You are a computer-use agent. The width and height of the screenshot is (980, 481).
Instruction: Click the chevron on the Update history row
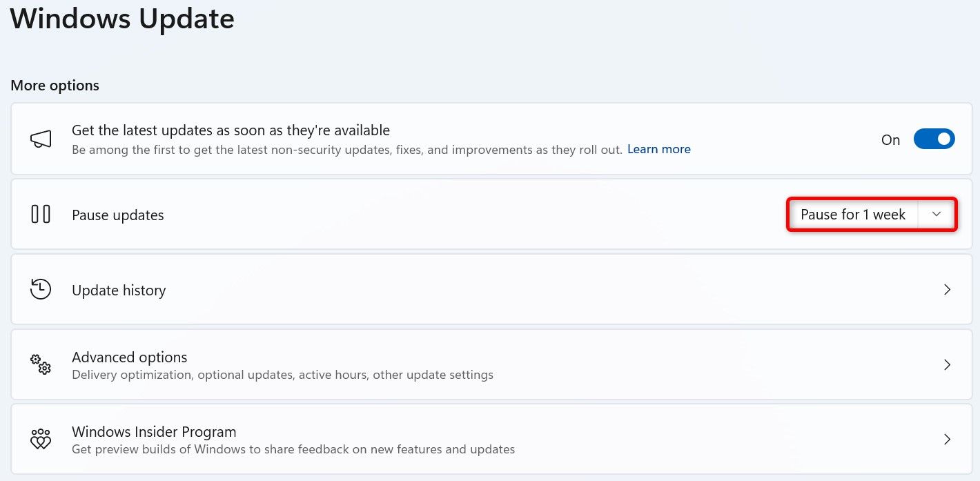pyautogui.click(x=947, y=290)
